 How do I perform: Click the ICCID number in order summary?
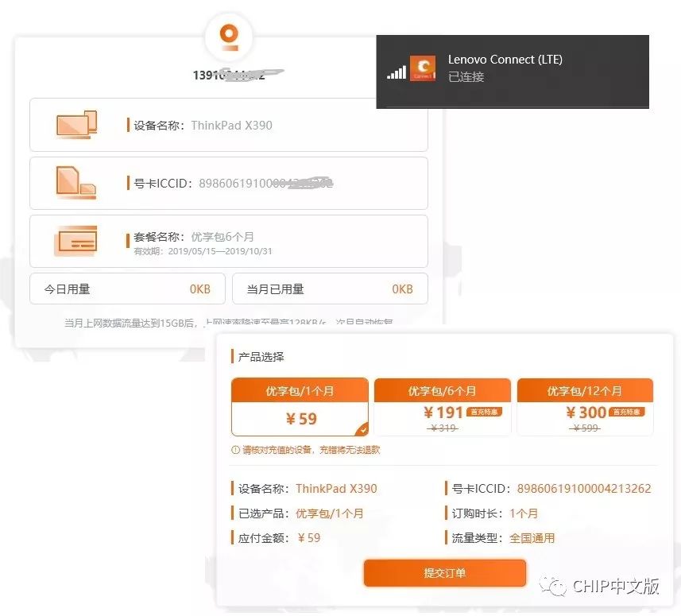click(584, 489)
